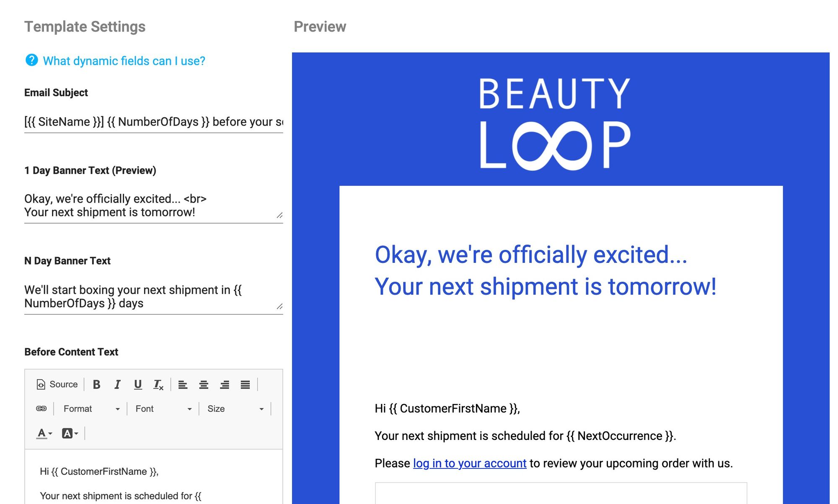The width and height of the screenshot is (838, 504).
Task: Apply underline formatting in editor
Action: click(x=138, y=384)
